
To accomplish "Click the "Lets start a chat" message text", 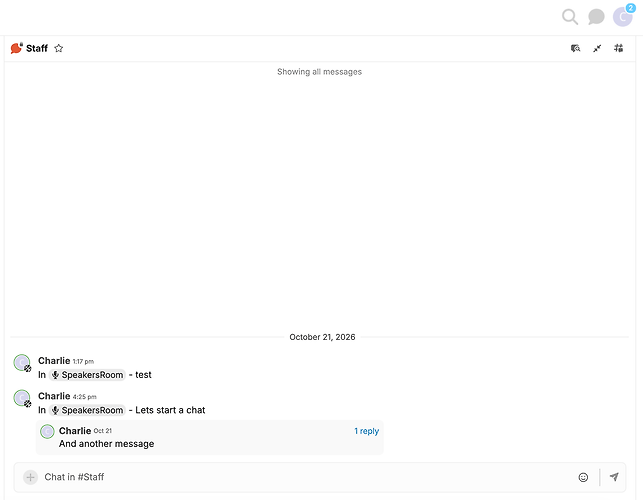I will 170,410.
